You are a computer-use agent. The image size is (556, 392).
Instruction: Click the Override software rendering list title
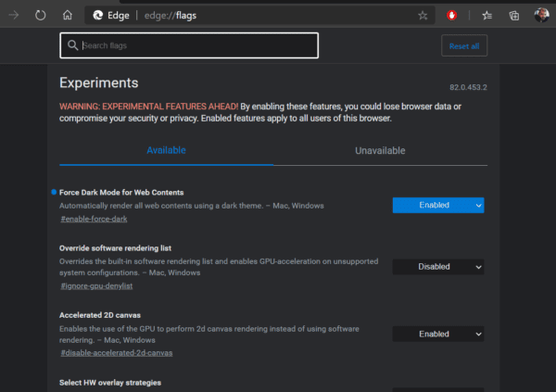[115, 248]
